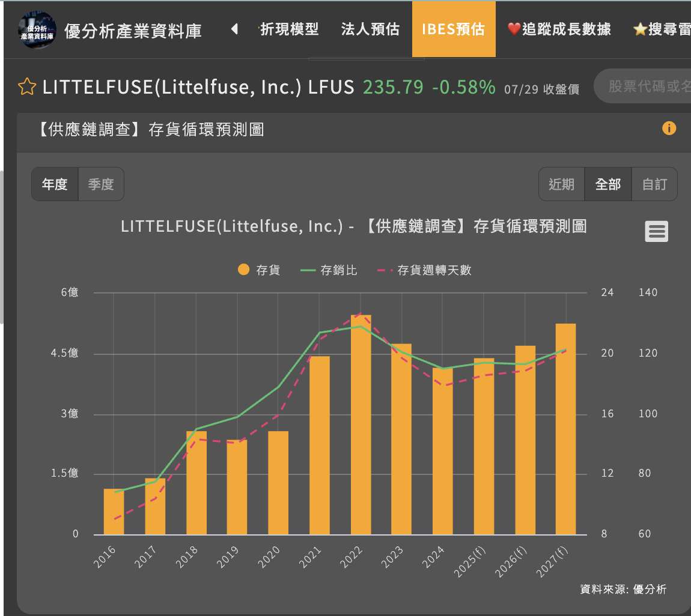Switch to the 年度 annual view
Image resolution: width=691 pixels, height=616 pixels.
[55, 184]
